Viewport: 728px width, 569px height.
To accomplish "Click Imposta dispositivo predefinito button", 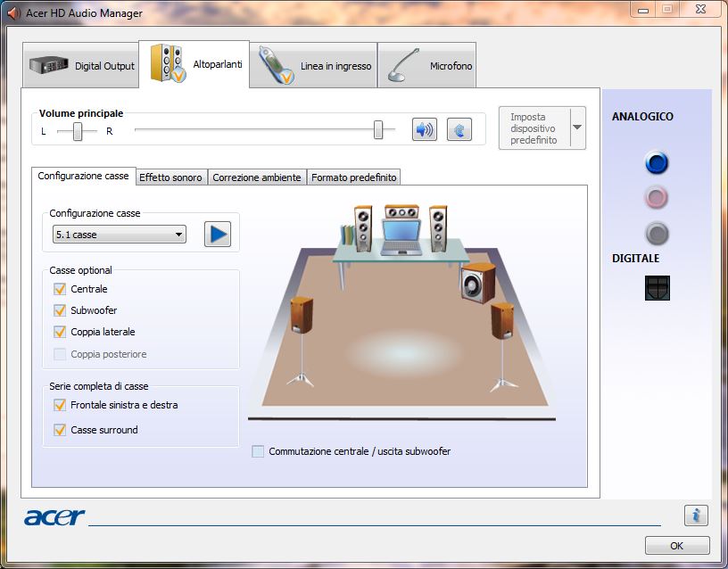I will [534, 128].
